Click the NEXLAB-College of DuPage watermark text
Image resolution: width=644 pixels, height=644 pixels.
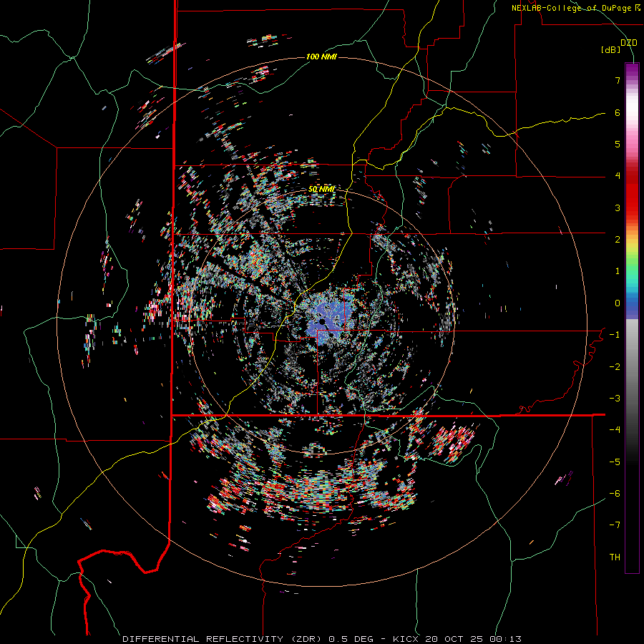point(575,8)
